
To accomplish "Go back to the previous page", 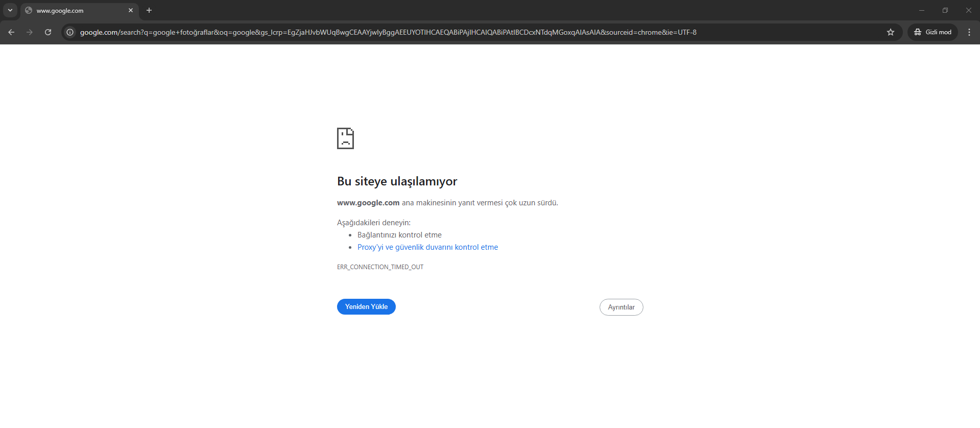I will tap(11, 32).
